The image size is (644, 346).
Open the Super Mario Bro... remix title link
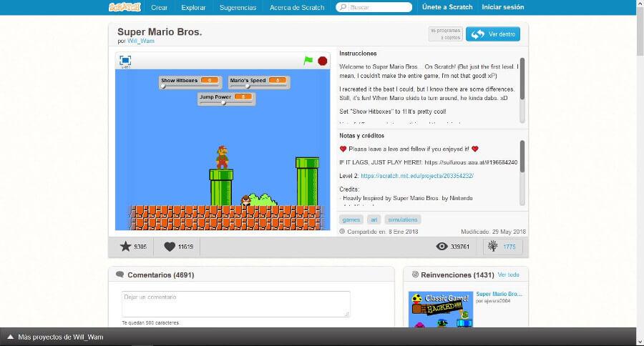coord(499,294)
